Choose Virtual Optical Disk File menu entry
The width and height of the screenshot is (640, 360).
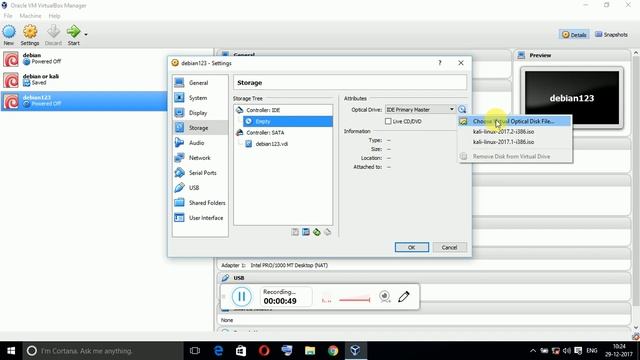click(514, 121)
